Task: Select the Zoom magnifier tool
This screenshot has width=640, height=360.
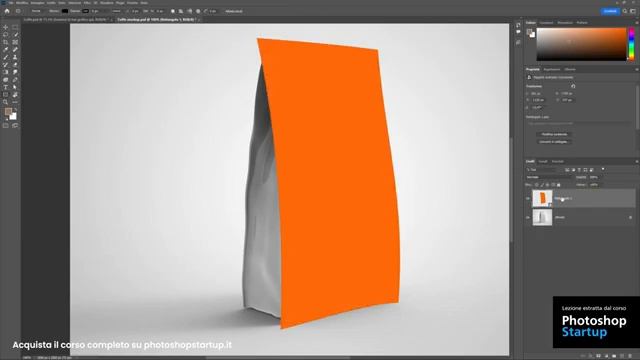Action: (6, 102)
